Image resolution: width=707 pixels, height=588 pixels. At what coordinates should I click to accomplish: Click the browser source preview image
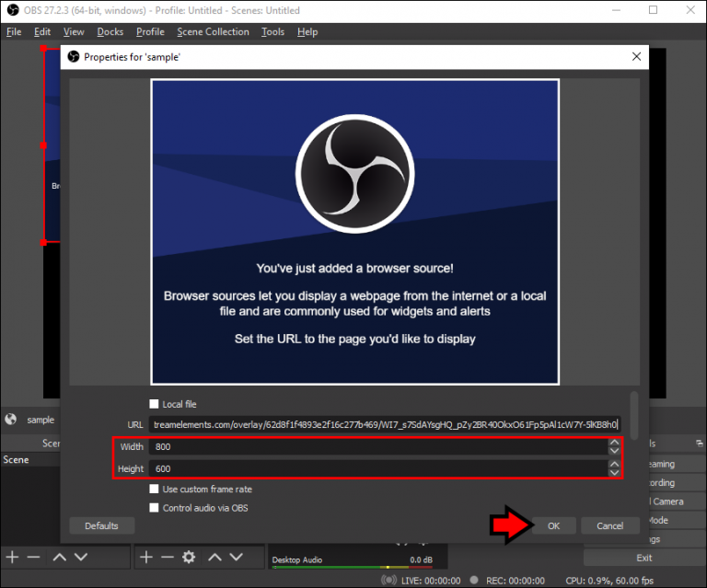click(354, 232)
